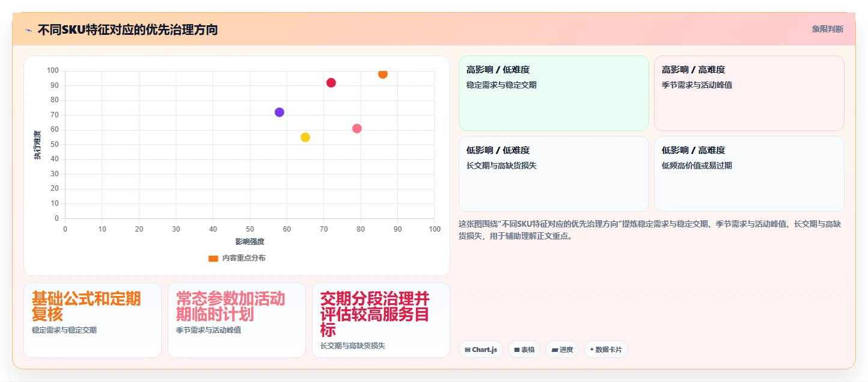Click the 数据卡片 chip star icon
The height and width of the screenshot is (382, 868).
pos(592,350)
